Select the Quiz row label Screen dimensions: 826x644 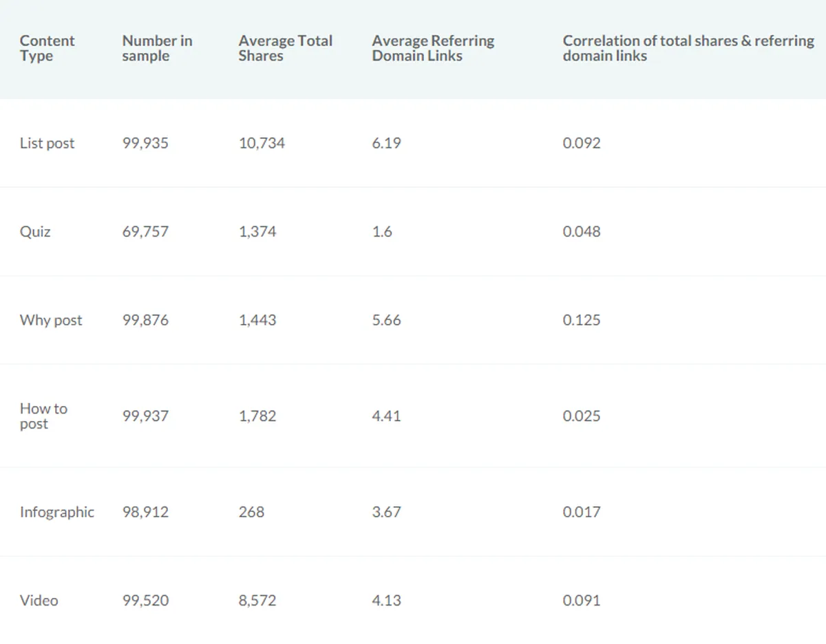[35, 232]
